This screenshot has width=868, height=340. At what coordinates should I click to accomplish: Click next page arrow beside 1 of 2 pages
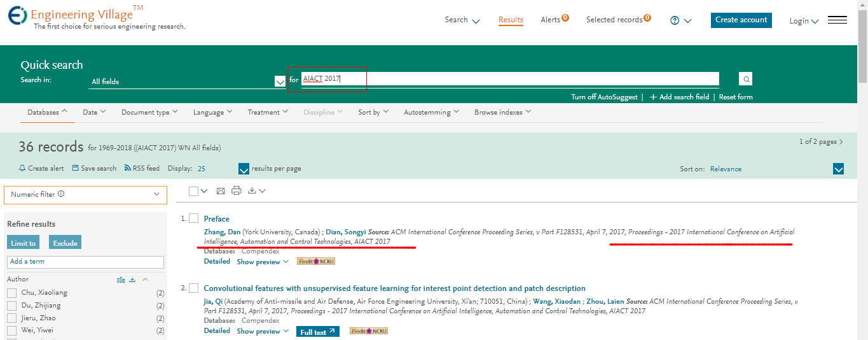(841, 142)
